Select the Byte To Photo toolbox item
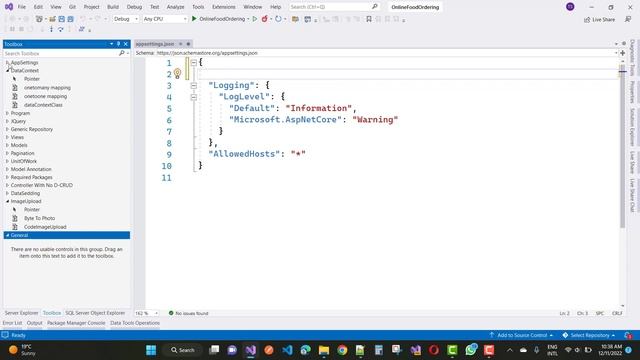640x360 pixels. pos(39,218)
